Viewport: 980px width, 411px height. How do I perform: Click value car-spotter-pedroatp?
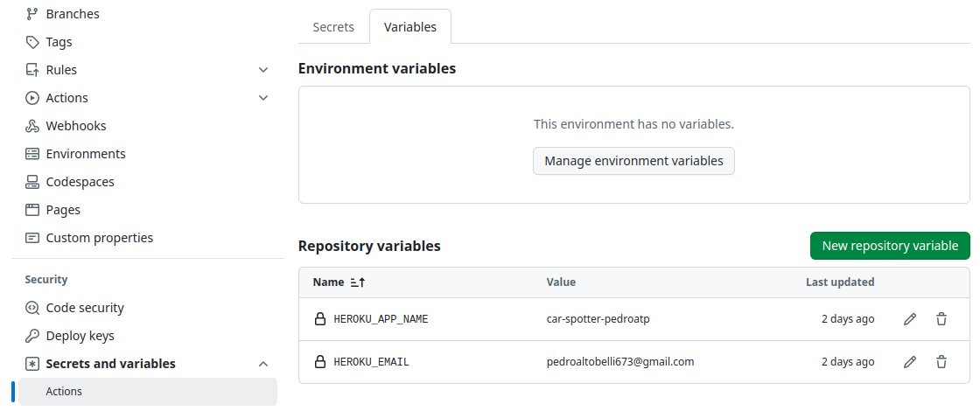598,319
